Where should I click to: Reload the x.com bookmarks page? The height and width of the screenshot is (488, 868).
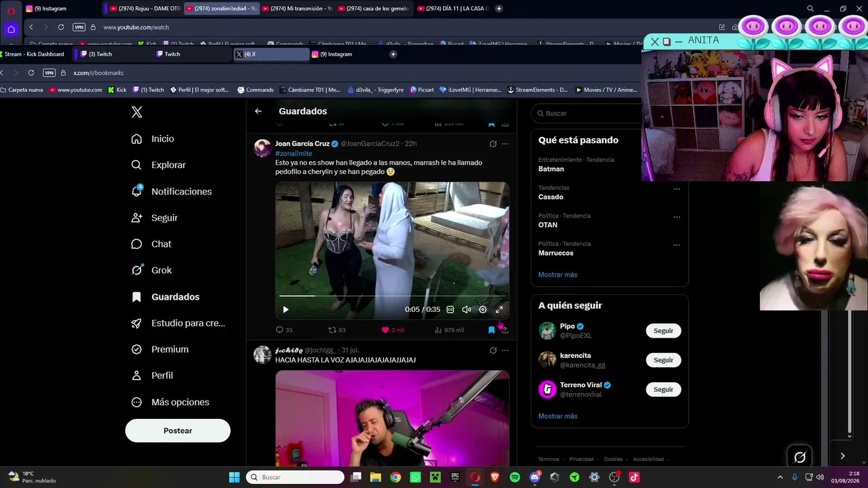pos(31,73)
